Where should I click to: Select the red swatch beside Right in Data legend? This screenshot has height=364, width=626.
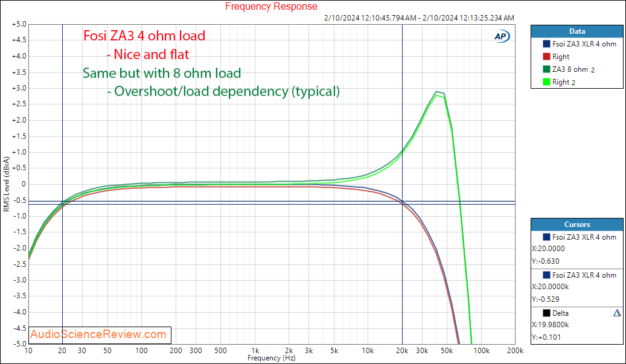click(546, 57)
